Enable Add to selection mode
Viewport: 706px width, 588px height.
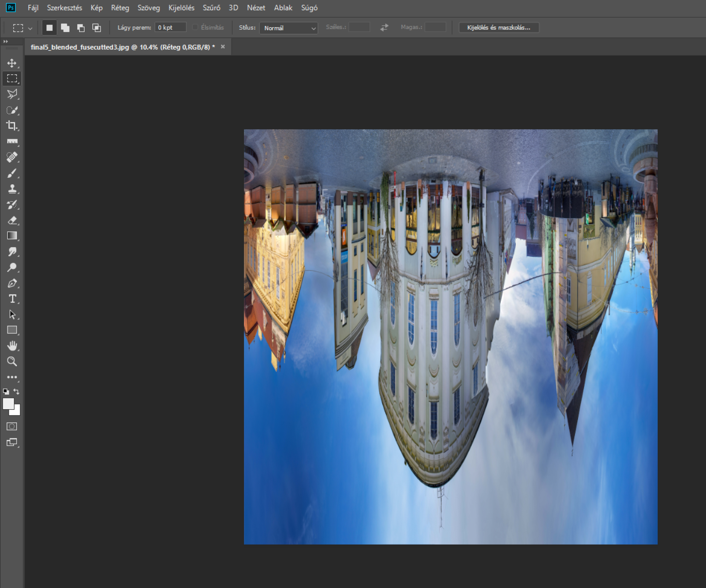pyautogui.click(x=65, y=28)
